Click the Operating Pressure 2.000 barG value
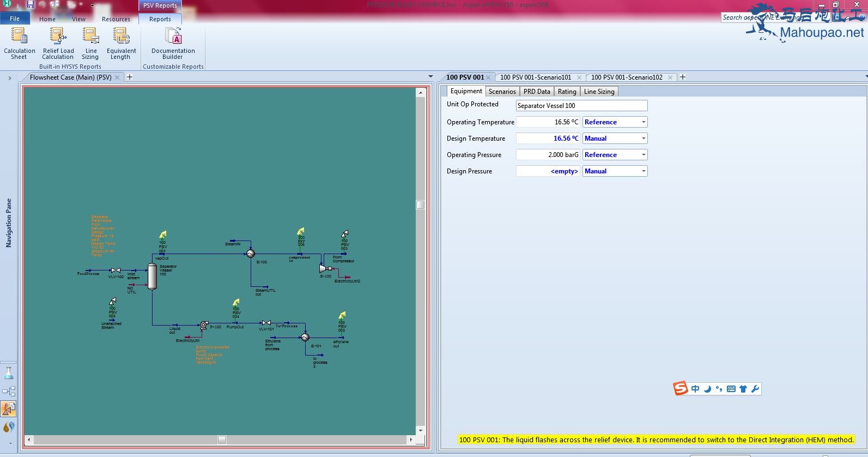The width and height of the screenshot is (868, 457). 548,155
